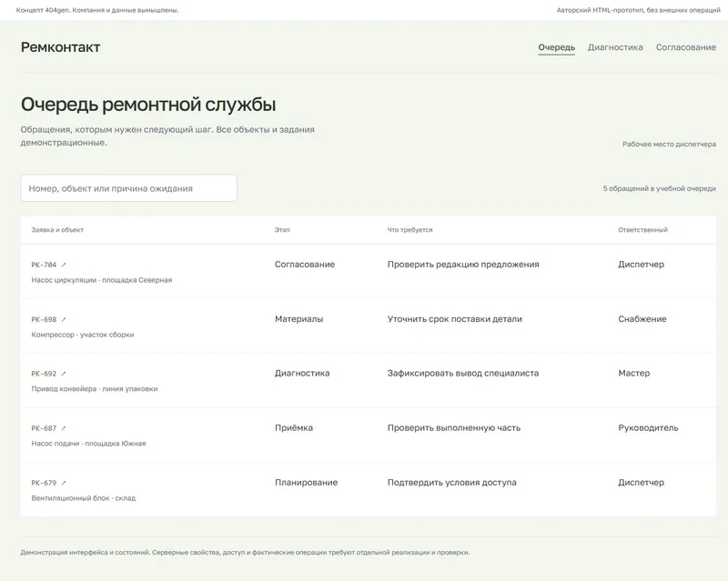Open request link РК-704
728x581 pixels.
44,265
